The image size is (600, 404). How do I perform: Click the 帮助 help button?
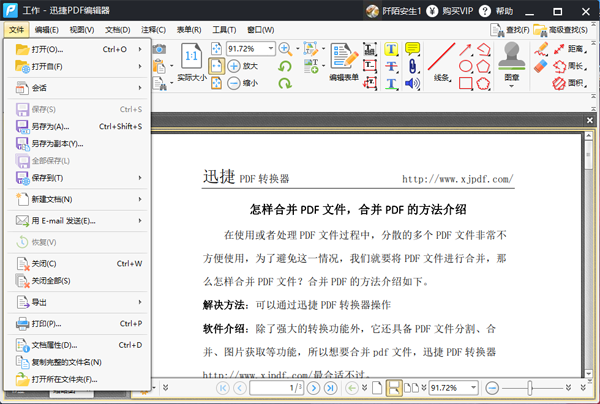496,11
